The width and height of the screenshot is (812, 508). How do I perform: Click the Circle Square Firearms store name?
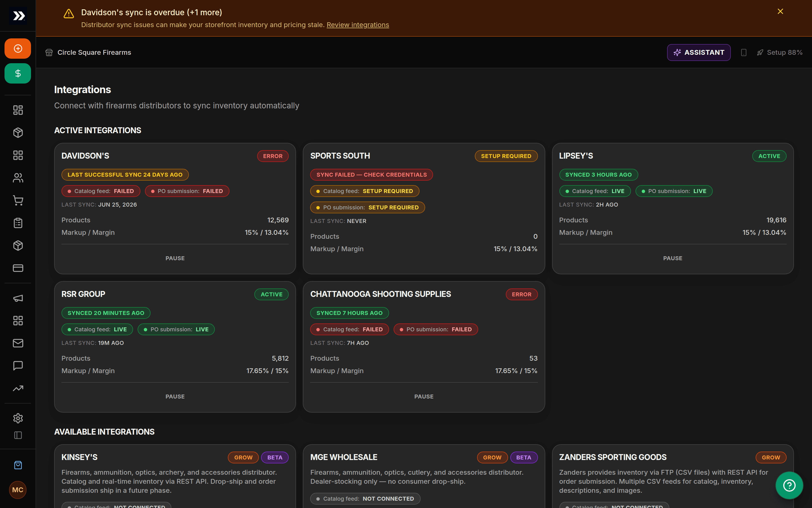(x=94, y=52)
